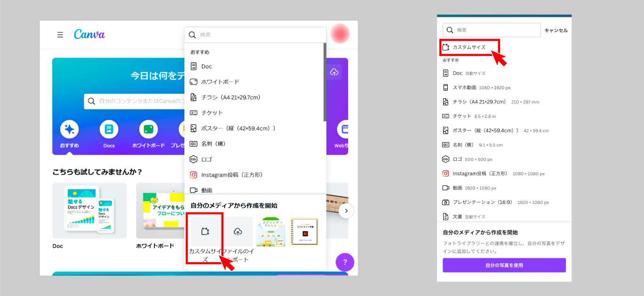Screen dimensions: 644x296
Task: Select the ホワイトボード category icon
Action: pyautogui.click(x=148, y=130)
